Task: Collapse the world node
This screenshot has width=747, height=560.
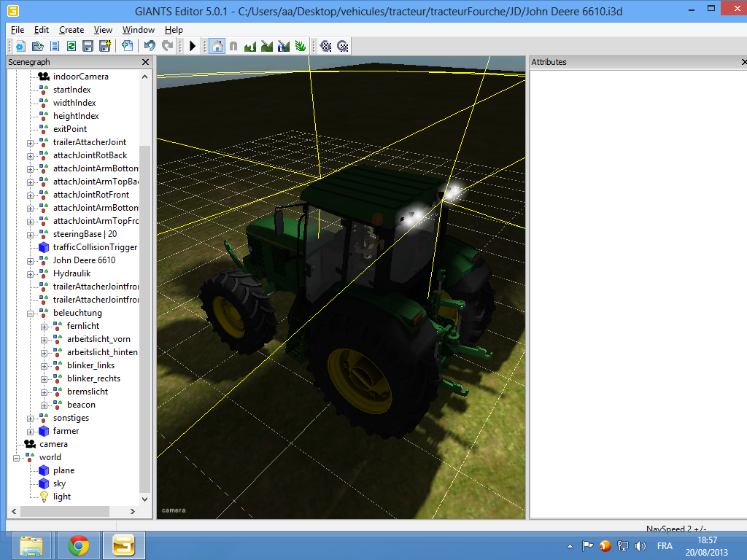Action: [x=16, y=458]
